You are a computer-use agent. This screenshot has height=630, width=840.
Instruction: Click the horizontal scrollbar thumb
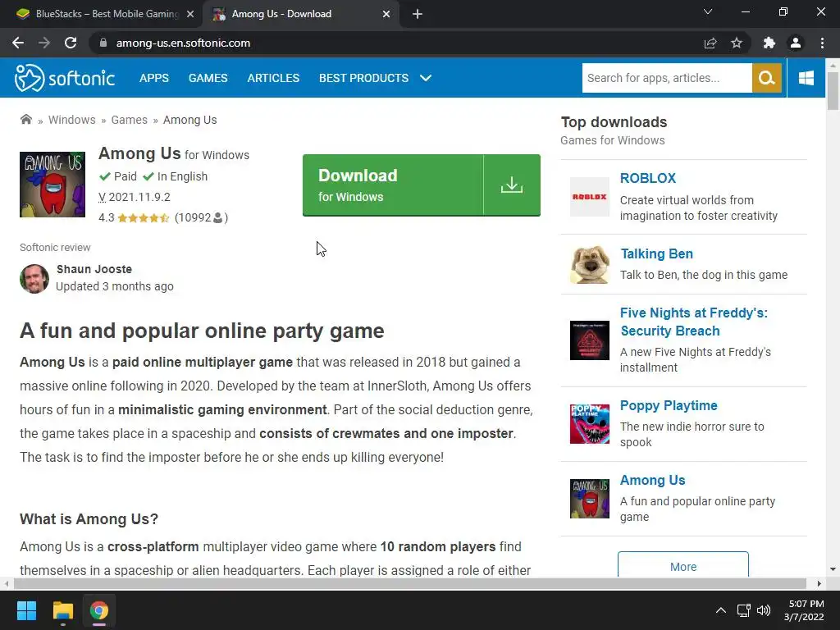410,583
